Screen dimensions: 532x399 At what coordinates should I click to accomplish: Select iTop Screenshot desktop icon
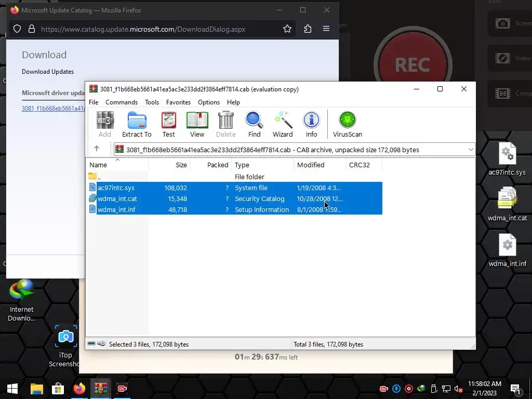(65, 346)
